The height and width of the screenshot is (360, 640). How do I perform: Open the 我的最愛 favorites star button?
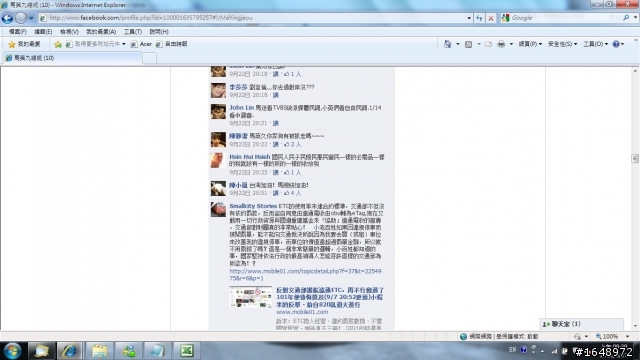tap(24, 44)
